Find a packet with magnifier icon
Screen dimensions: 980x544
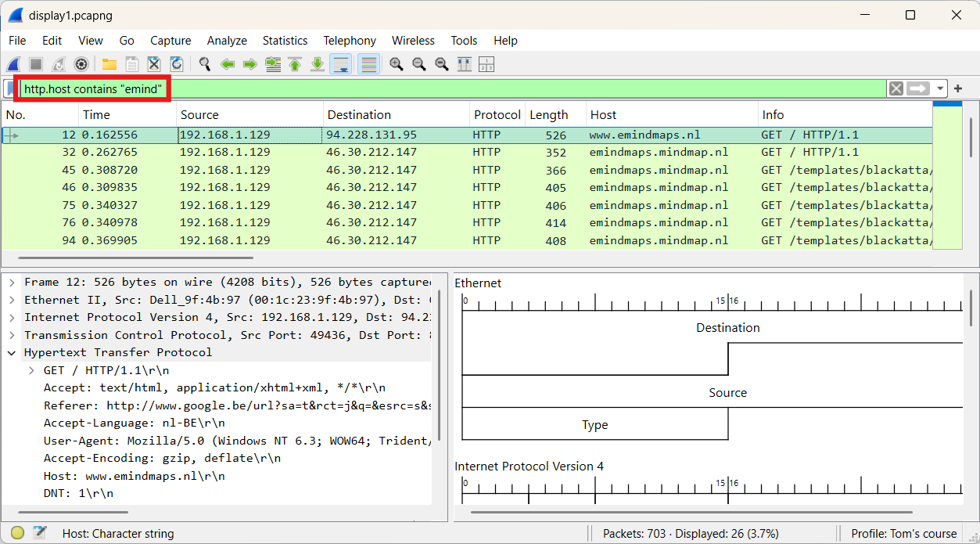coord(205,64)
